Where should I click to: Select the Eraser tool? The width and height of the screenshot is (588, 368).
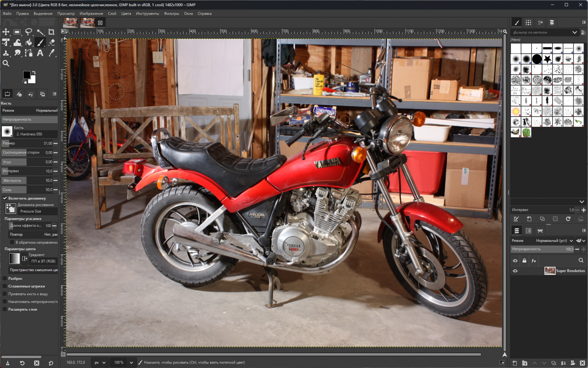(x=52, y=42)
